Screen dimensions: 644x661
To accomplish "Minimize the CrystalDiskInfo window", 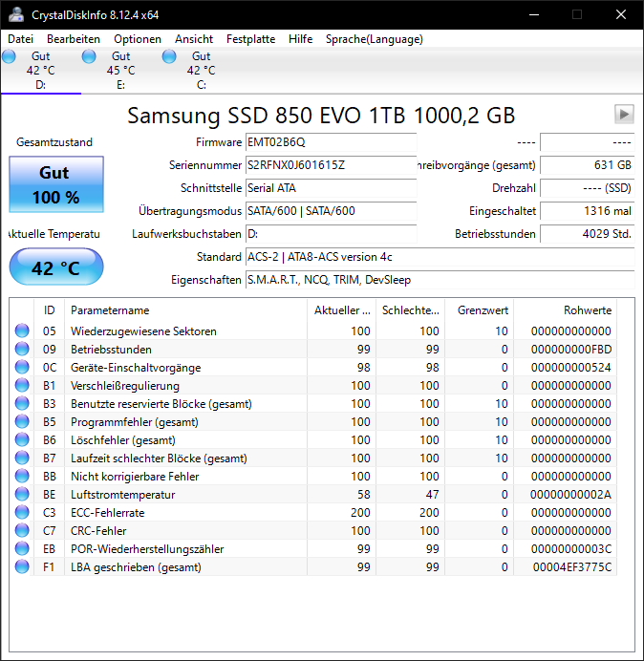I will 534,14.
